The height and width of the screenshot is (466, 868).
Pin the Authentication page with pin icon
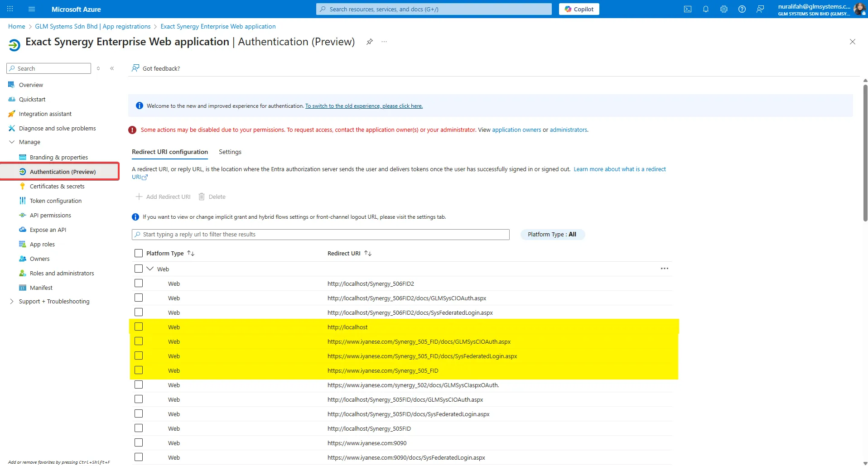click(x=370, y=42)
